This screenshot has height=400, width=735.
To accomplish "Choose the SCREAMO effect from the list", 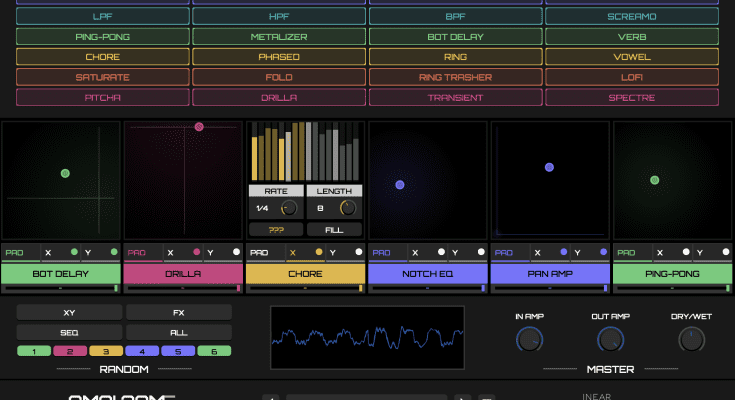I will click(631, 17).
